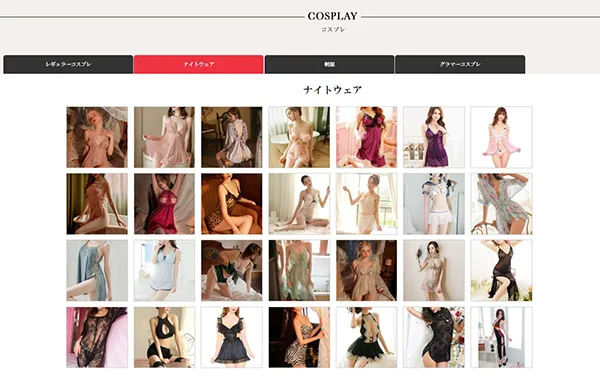
Task: Open the pink satin slip lying-down thumbnail
Action: (x=97, y=137)
